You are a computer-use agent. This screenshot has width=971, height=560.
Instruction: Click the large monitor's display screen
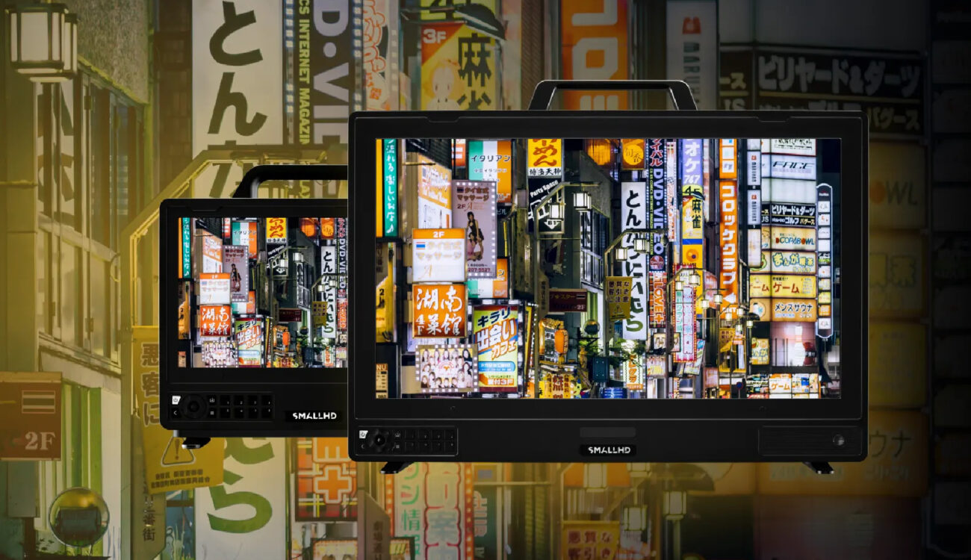tap(607, 268)
